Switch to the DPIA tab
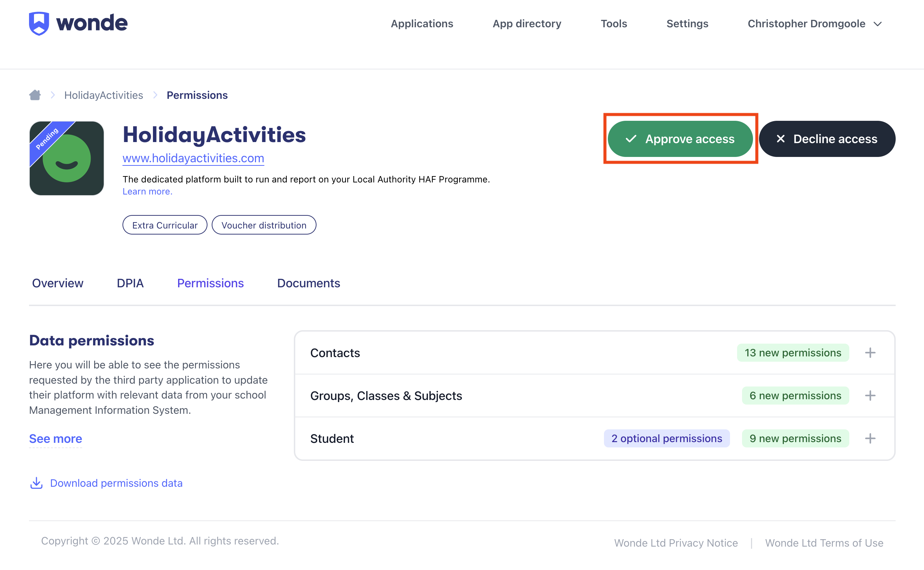This screenshot has width=924, height=570. (x=130, y=283)
